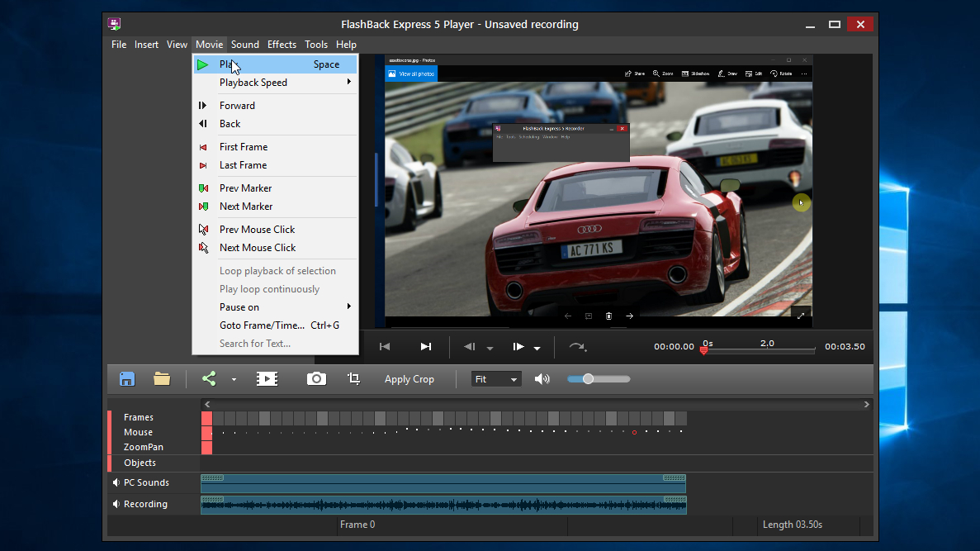Select the Crop tool icon
The height and width of the screenshot is (551, 980).
pos(354,379)
